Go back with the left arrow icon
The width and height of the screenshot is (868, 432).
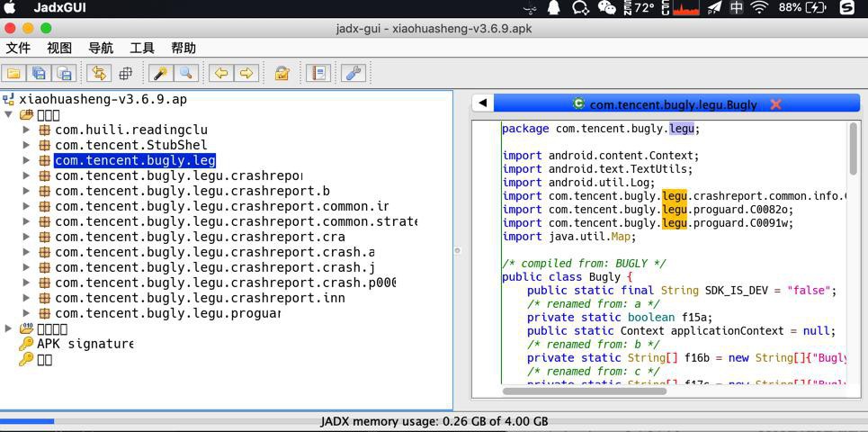[x=221, y=73]
